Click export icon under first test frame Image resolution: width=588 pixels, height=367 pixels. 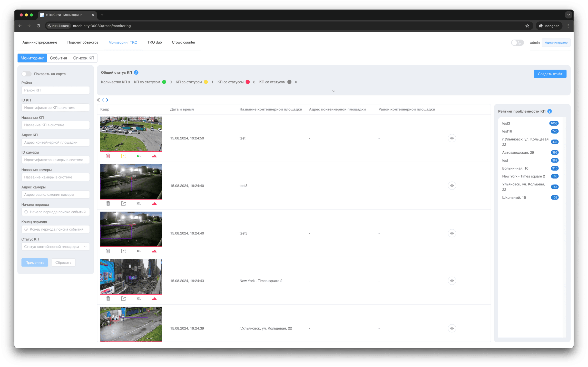(x=123, y=156)
